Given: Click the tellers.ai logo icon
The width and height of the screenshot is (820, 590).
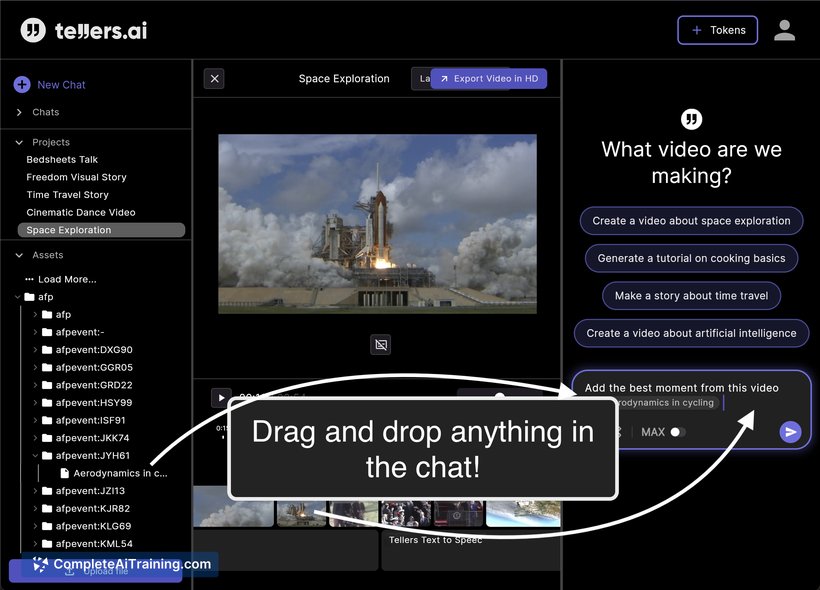Looking at the screenshot, I should 33,30.
